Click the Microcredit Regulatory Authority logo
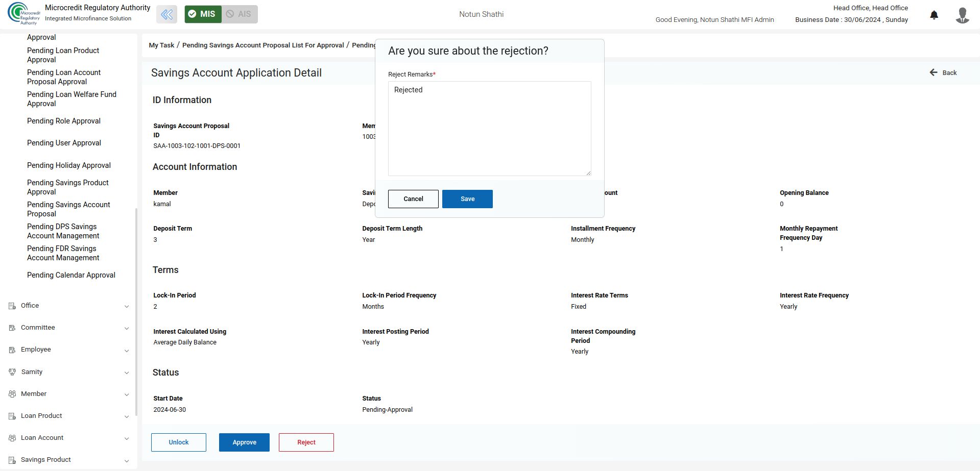 point(23,14)
